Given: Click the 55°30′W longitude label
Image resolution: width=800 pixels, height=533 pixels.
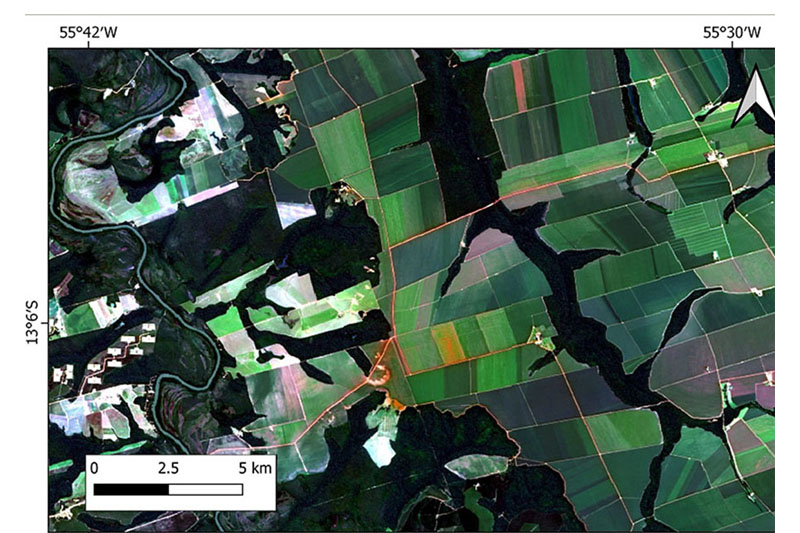Looking at the screenshot, I should pos(732,33).
